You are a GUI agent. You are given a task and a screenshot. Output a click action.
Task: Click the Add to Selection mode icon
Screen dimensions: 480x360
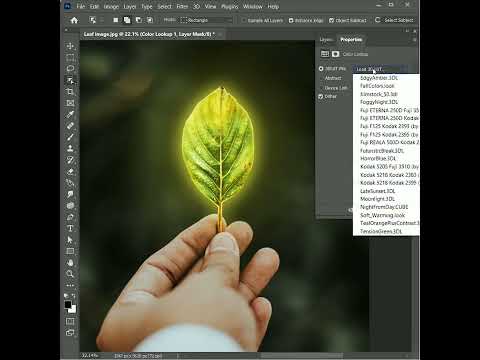[127, 20]
